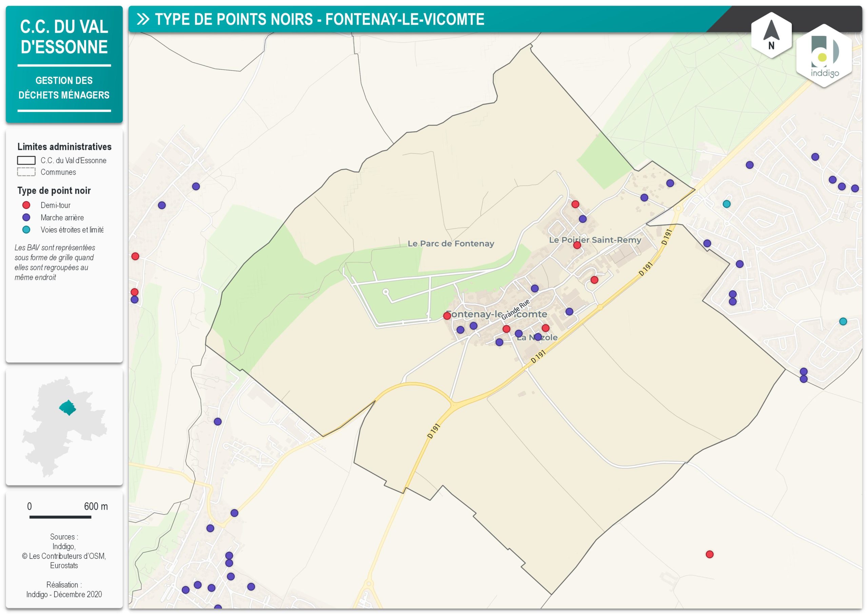The width and height of the screenshot is (868, 614).
Task: Click the teal point near the northeast roundabout
Action: pos(727,204)
